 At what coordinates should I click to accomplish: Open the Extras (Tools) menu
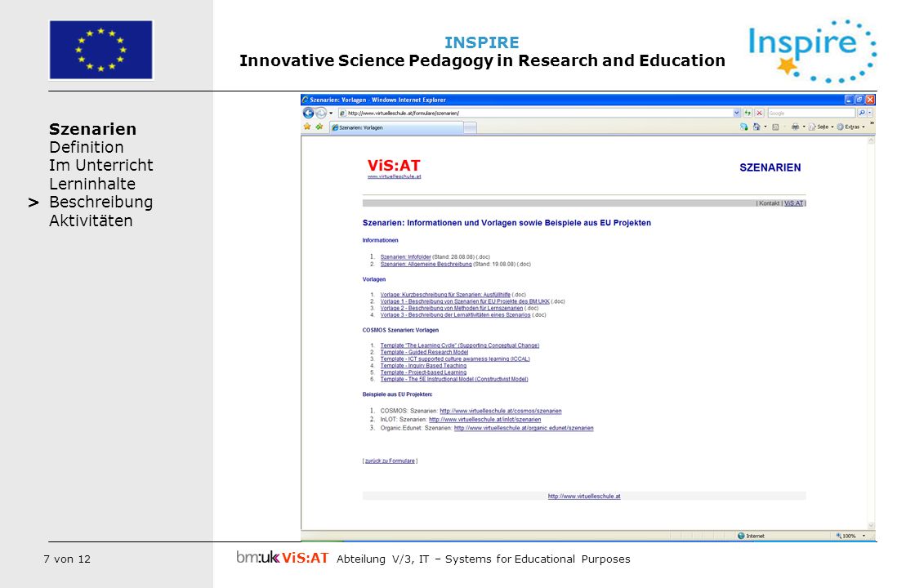tap(850, 127)
